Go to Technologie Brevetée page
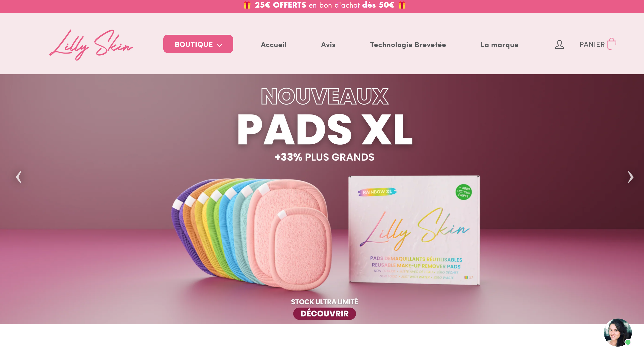The image size is (644, 353). point(408,45)
